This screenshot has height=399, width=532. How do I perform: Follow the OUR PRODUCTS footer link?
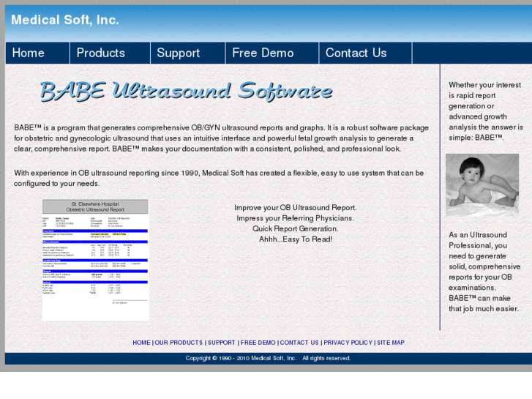tap(179, 343)
